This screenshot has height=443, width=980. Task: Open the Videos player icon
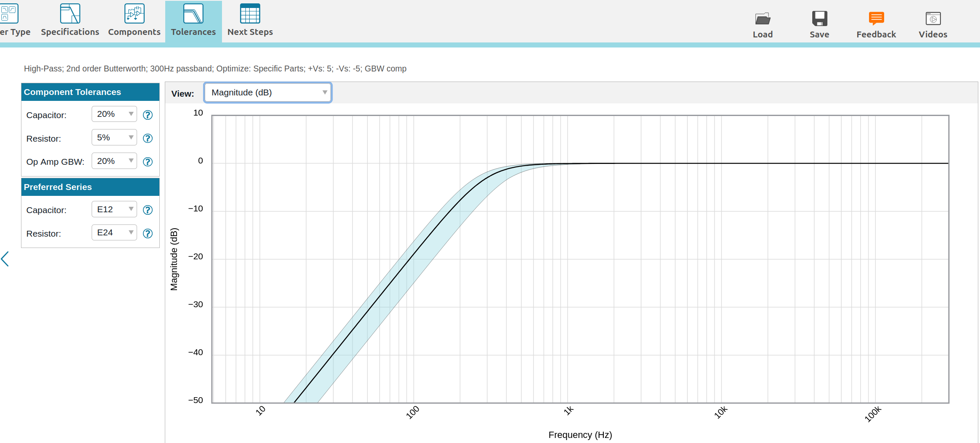(933, 18)
